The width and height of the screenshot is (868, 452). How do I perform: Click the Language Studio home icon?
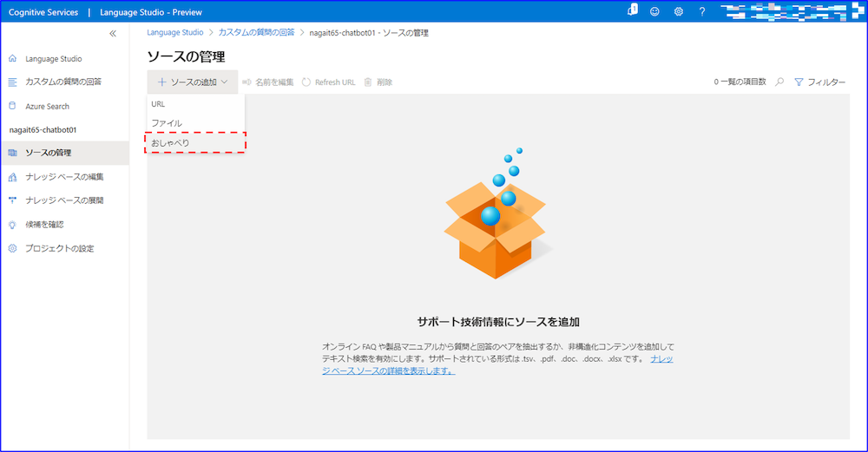(x=13, y=58)
